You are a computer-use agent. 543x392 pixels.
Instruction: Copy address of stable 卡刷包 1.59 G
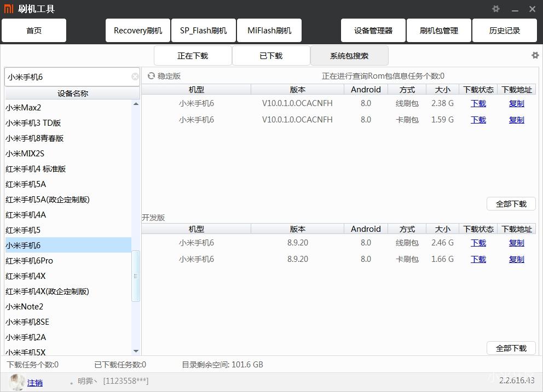click(516, 120)
